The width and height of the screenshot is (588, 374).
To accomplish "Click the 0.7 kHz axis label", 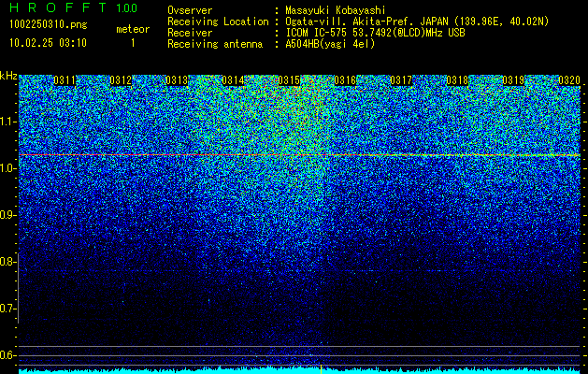I will (7, 309).
